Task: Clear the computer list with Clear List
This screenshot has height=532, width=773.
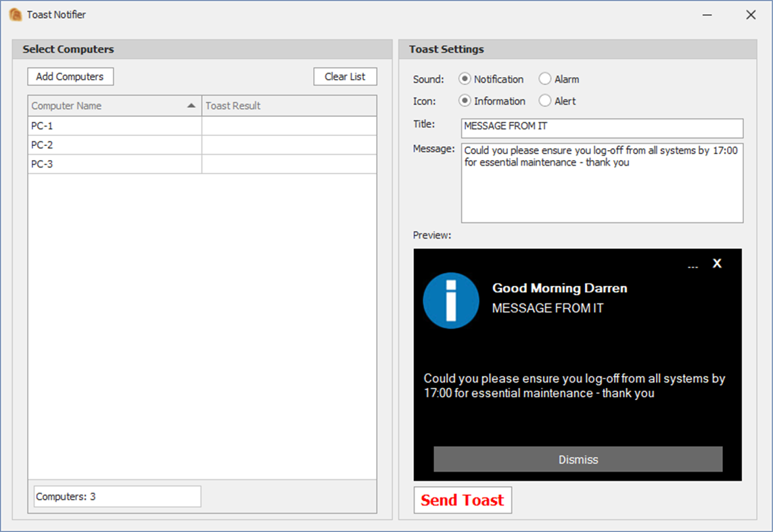Action: tap(345, 76)
